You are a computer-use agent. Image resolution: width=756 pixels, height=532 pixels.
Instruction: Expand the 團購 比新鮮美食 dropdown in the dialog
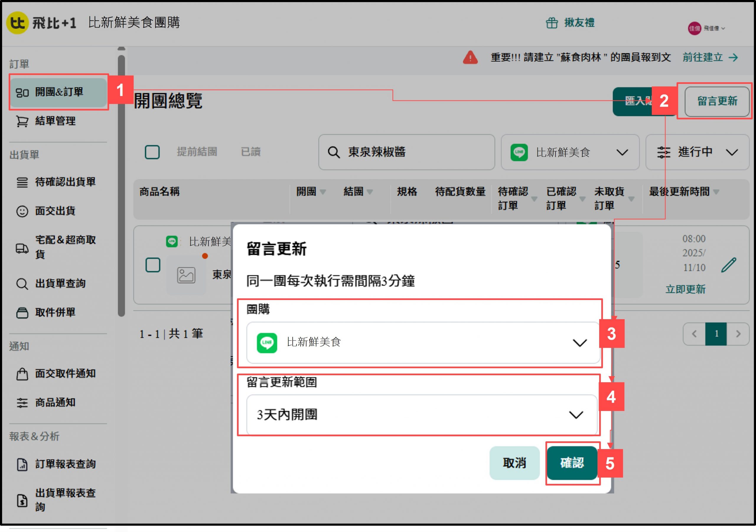[423, 342]
